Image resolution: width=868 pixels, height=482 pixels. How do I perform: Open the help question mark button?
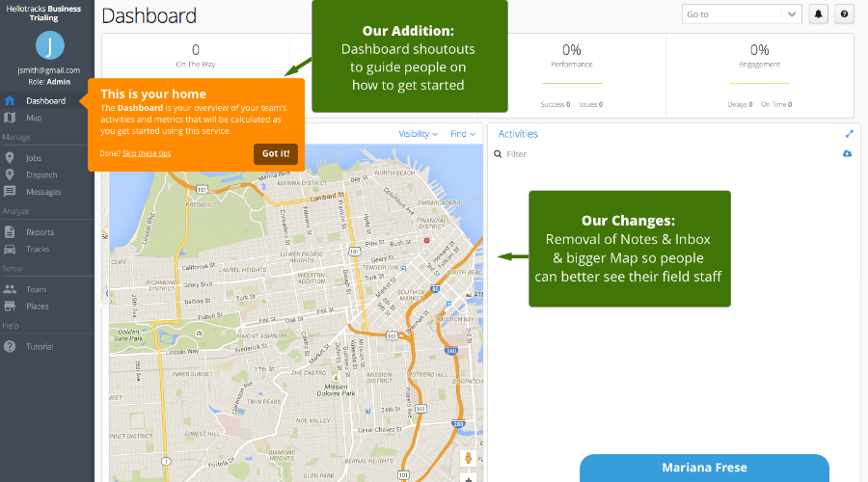click(844, 14)
